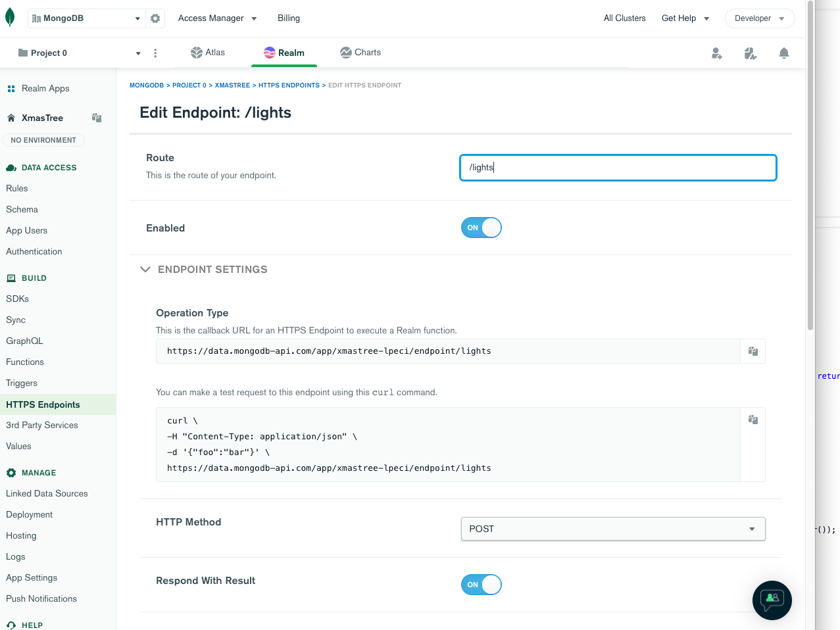Click the Data Access section icon
The image size is (840, 630).
11,168
